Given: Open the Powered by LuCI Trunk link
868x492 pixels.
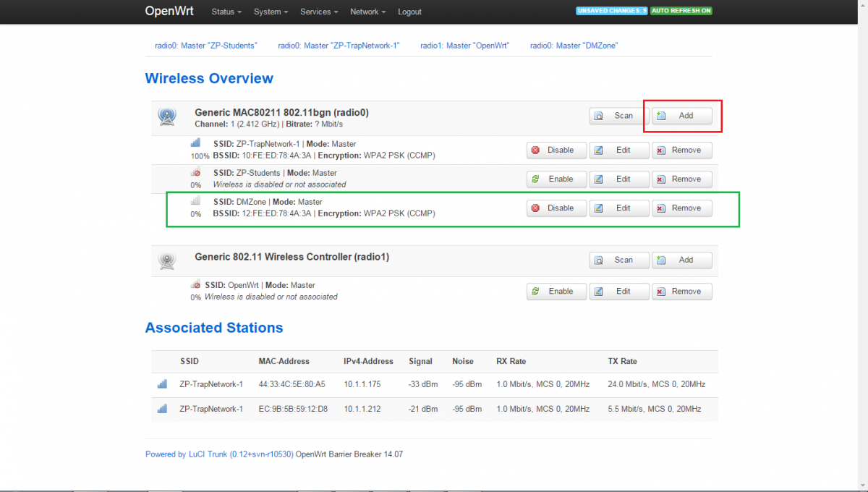Looking at the screenshot, I should tap(219, 454).
